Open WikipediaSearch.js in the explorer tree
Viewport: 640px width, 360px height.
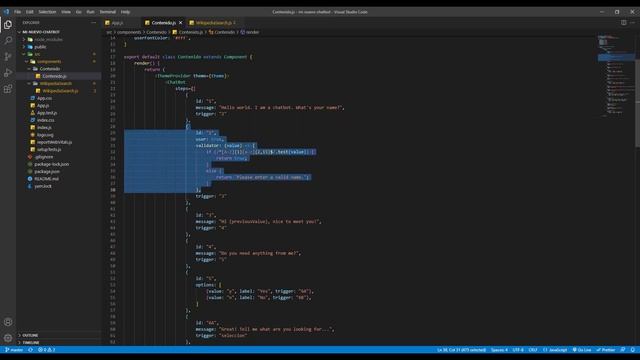coord(59,91)
